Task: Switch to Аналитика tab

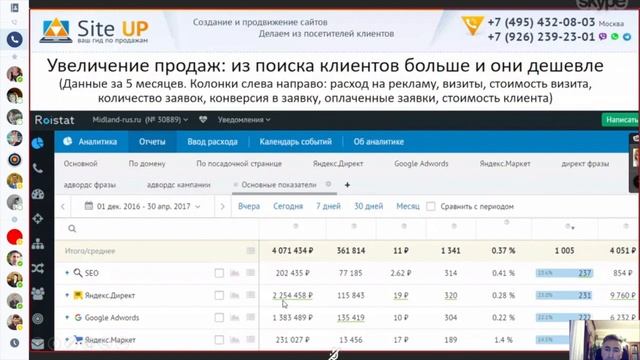Action: (x=91, y=142)
